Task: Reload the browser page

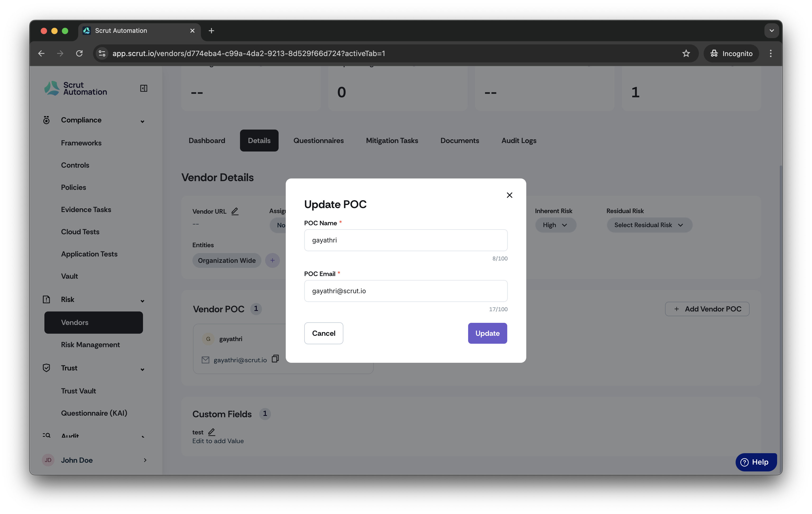Action: click(x=80, y=53)
